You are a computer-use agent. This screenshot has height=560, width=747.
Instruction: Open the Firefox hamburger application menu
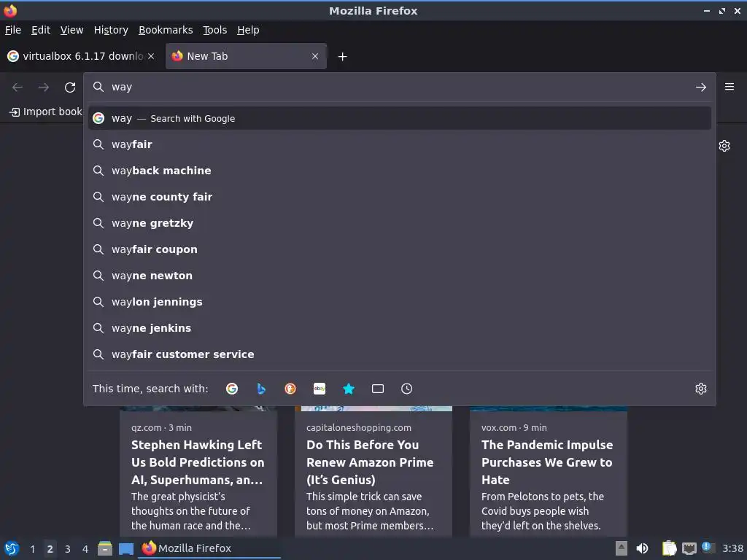click(729, 87)
